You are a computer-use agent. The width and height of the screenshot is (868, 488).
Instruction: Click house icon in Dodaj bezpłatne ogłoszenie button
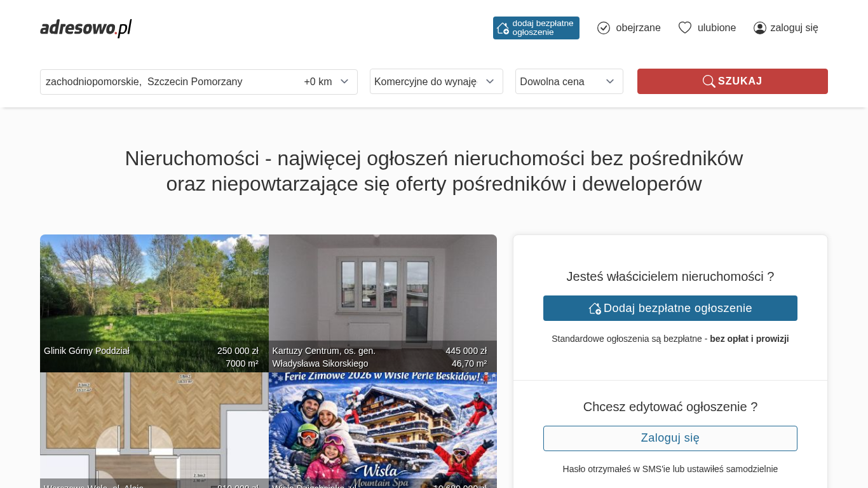click(x=595, y=308)
